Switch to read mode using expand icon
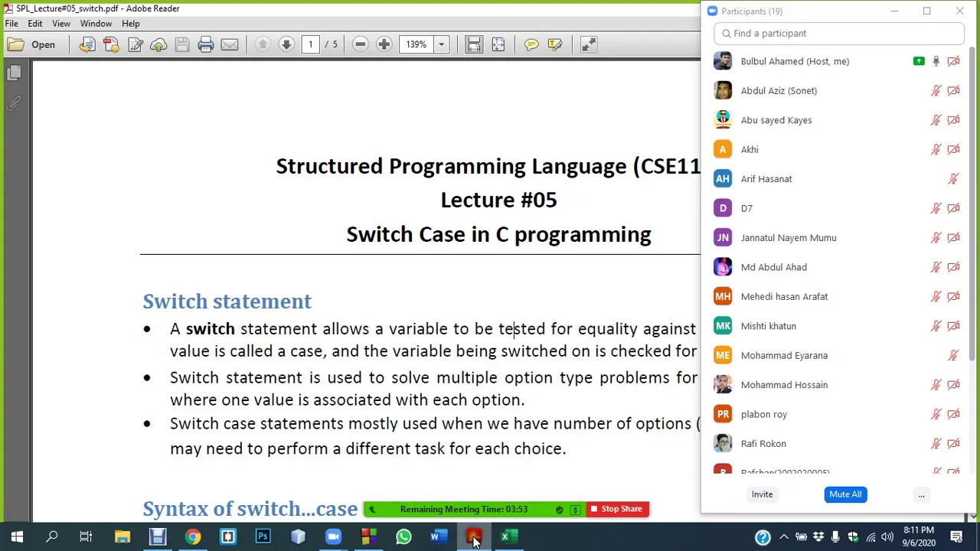The image size is (980, 551). pos(588,44)
